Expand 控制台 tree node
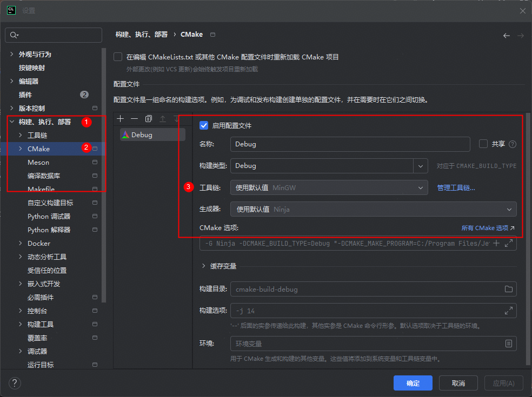The image size is (532, 397). point(21,311)
